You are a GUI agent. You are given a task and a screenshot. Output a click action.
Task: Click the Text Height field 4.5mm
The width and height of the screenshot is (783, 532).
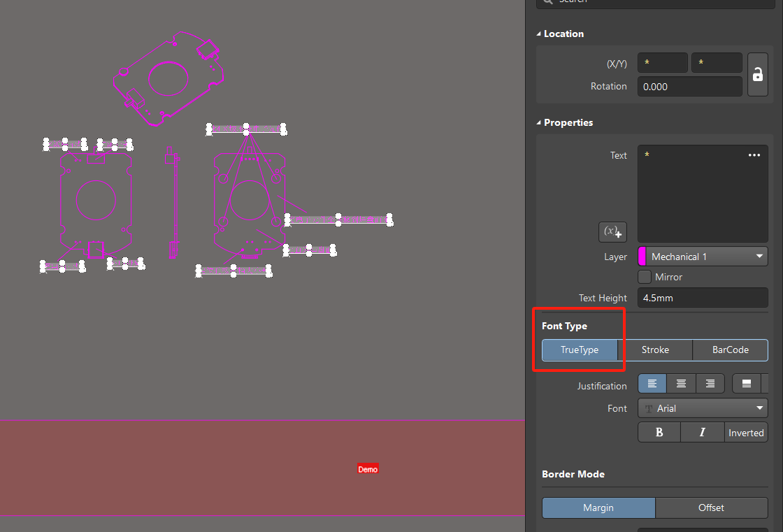(703, 298)
